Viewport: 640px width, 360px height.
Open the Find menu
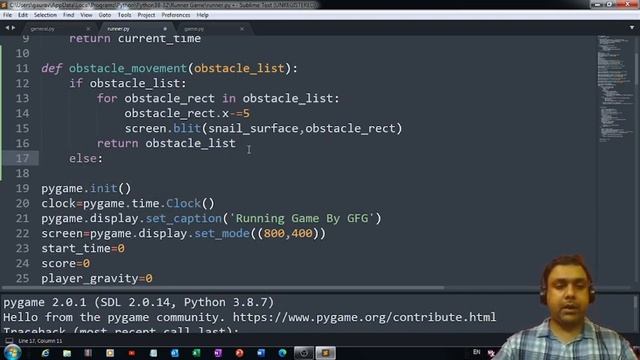click(69, 15)
